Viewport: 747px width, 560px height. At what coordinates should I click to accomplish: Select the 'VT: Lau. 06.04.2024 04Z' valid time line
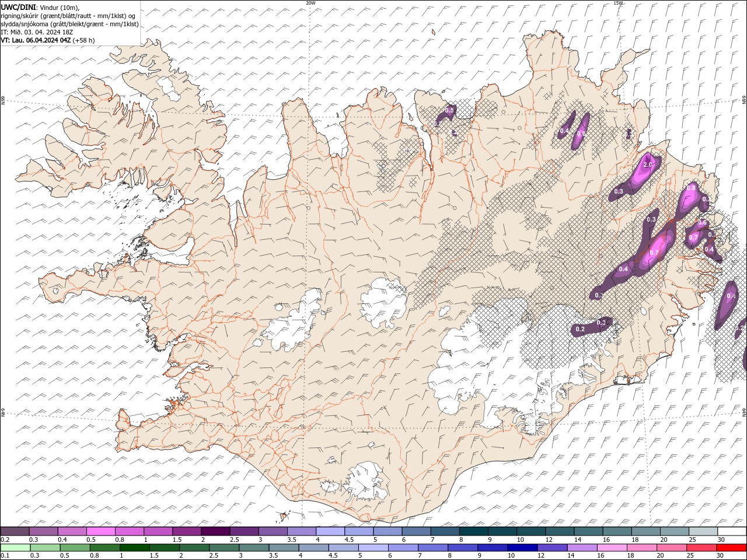pyautogui.click(x=36, y=40)
